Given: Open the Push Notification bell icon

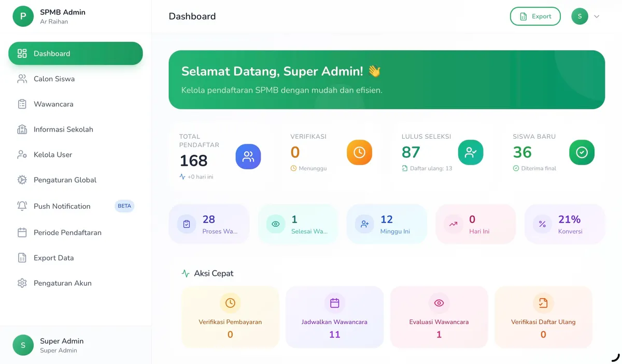Looking at the screenshot, I should pos(21,206).
